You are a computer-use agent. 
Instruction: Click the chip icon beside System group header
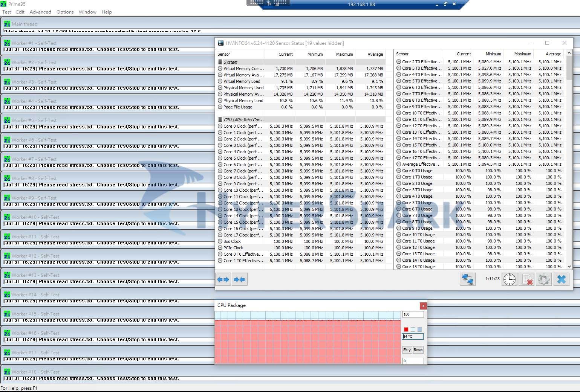tap(220, 62)
